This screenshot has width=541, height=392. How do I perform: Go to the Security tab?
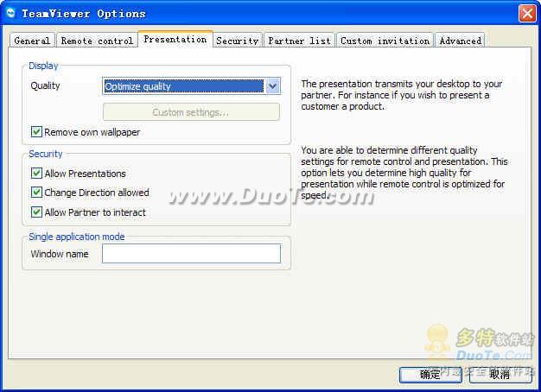tap(238, 41)
